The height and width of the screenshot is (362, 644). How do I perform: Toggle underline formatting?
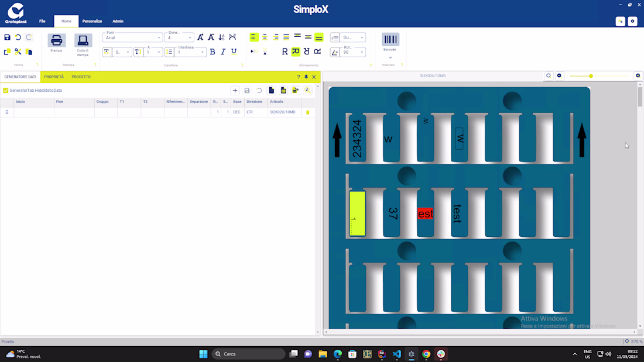(234, 52)
